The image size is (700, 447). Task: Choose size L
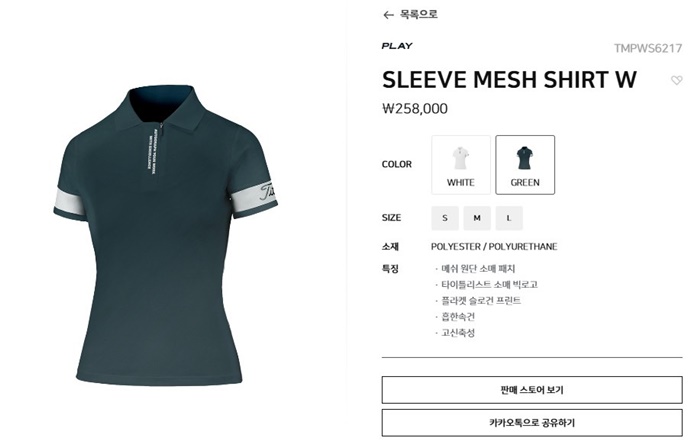(x=509, y=218)
